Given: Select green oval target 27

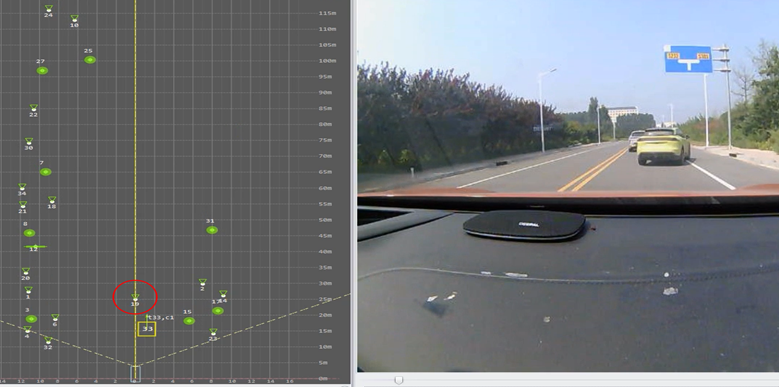Looking at the screenshot, I should (x=42, y=71).
